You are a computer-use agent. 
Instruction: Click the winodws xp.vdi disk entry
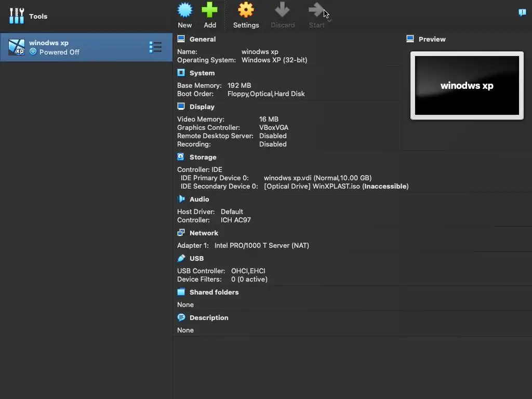pos(317,178)
